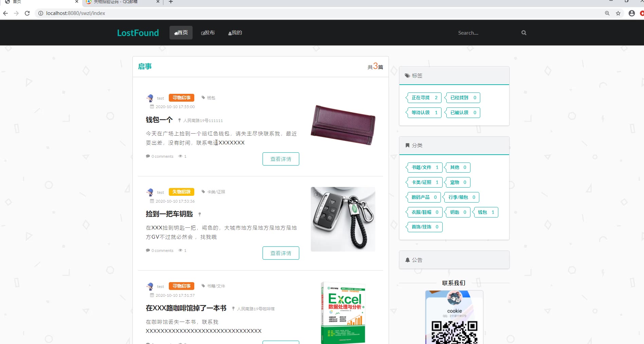This screenshot has width=644, height=344.
Task: Click the 公告 bell icon
Action: [x=408, y=260]
